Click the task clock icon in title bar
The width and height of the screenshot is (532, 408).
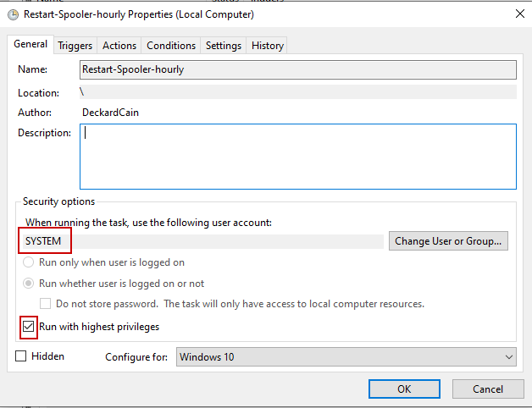pos(13,14)
